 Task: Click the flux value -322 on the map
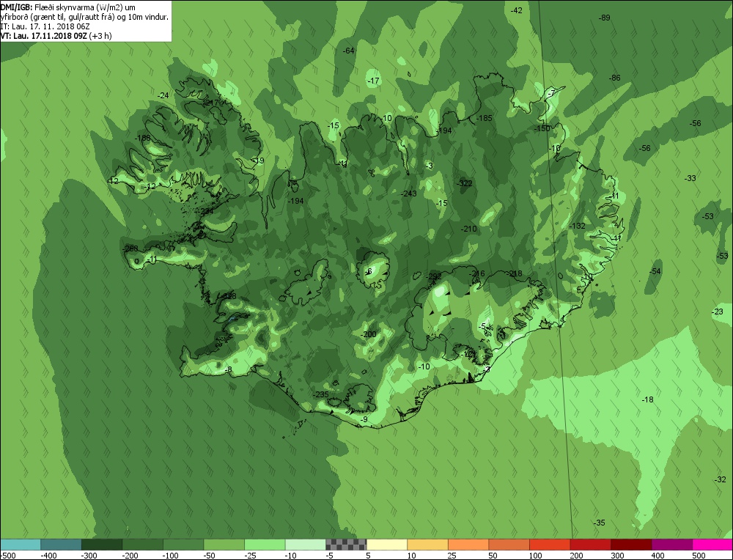(x=464, y=183)
